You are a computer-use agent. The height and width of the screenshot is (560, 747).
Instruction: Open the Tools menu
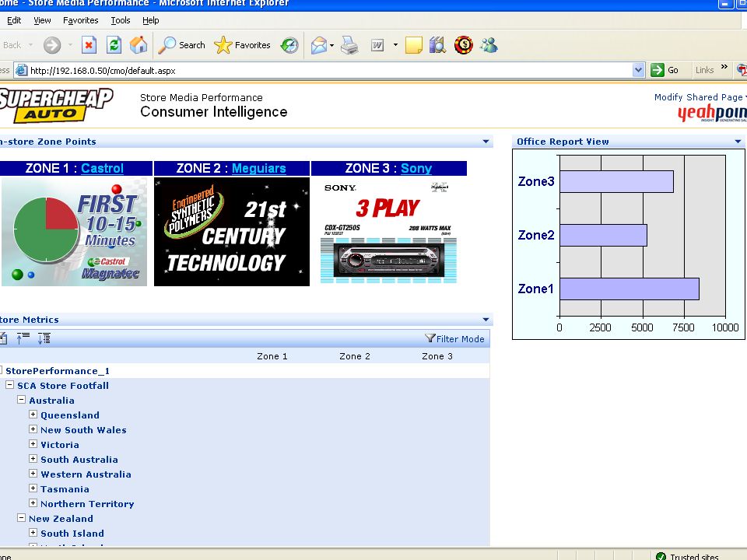click(121, 20)
